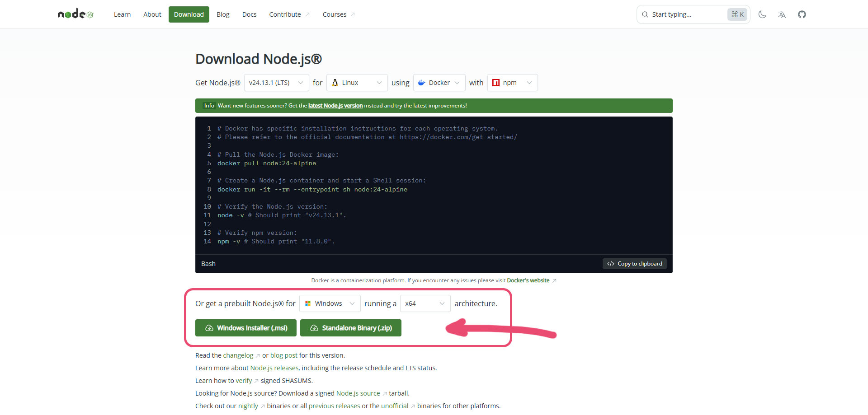The width and height of the screenshot is (868, 415).
Task: Select the Download tab
Action: [189, 14]
